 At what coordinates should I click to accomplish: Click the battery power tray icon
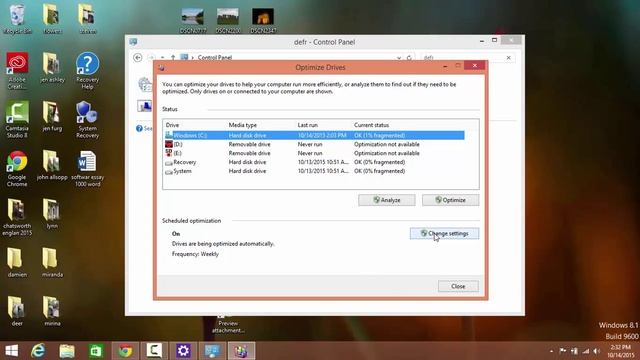(574, 351)
